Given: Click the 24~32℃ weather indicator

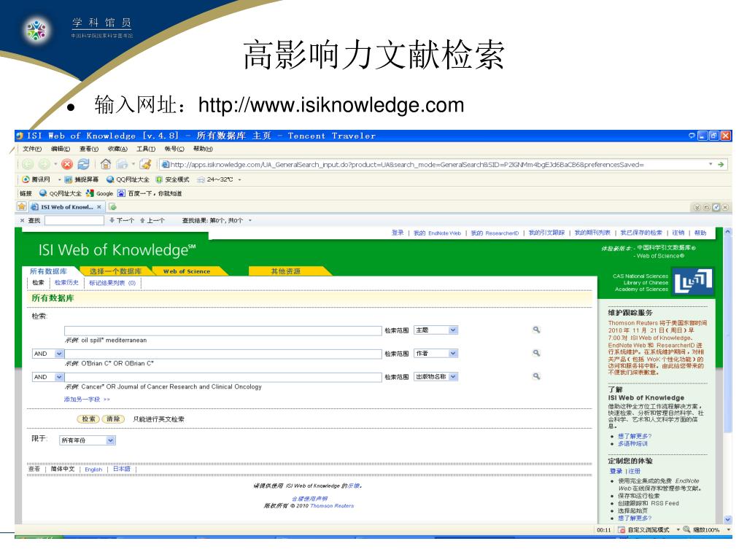Looking at the screenshot, I should (x=215, y=179).
